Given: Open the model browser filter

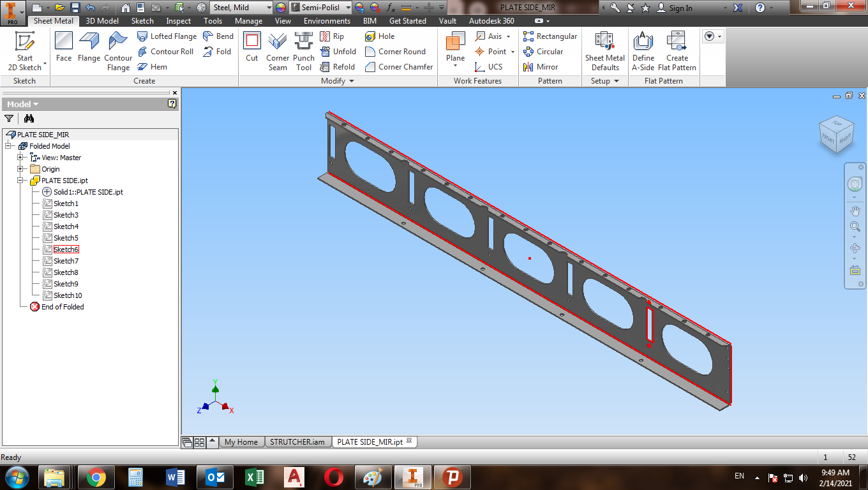Looking at the screenshot, I should tap(9, 119).
